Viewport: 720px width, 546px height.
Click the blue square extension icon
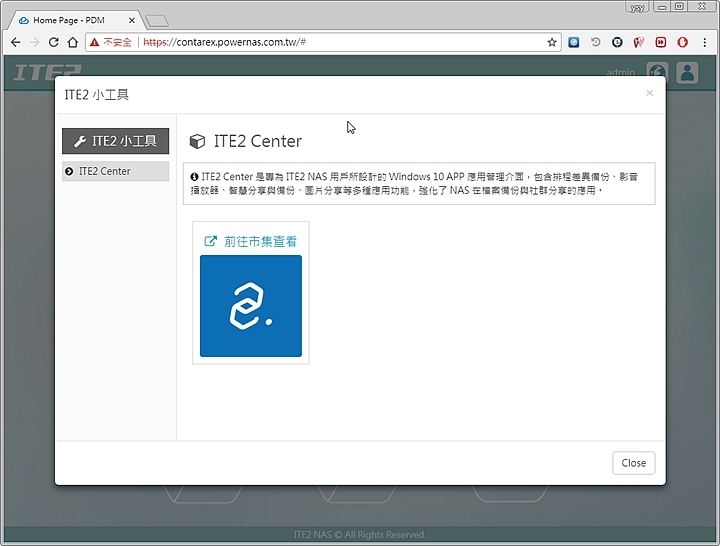click(x=574, y=42)
